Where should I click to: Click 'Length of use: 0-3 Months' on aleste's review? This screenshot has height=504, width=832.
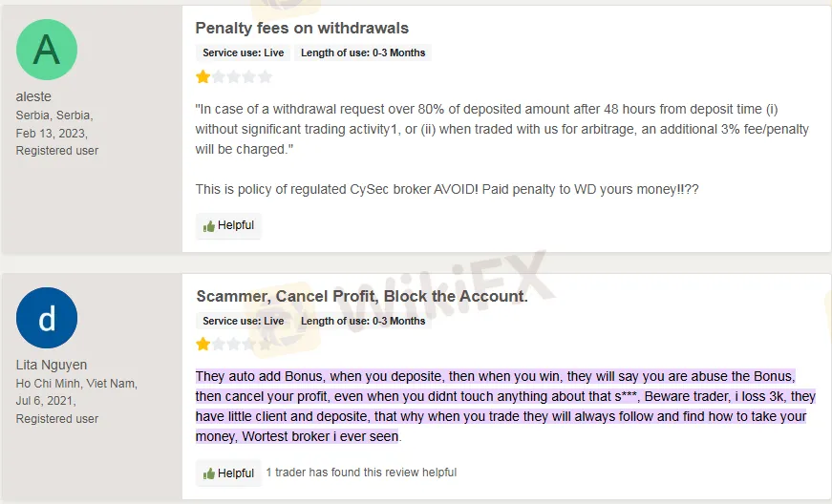tap(363, 53)
